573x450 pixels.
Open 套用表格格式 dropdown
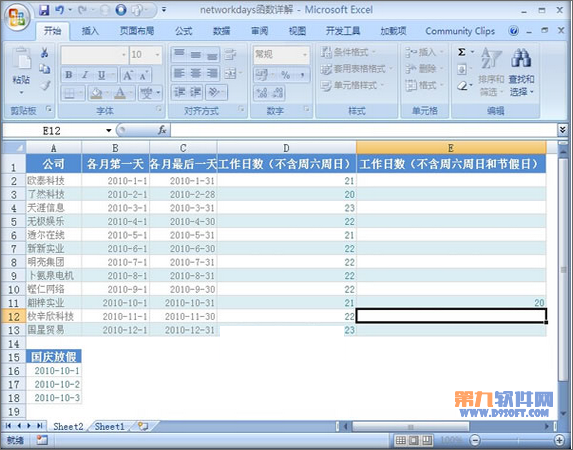click(357, 69)
